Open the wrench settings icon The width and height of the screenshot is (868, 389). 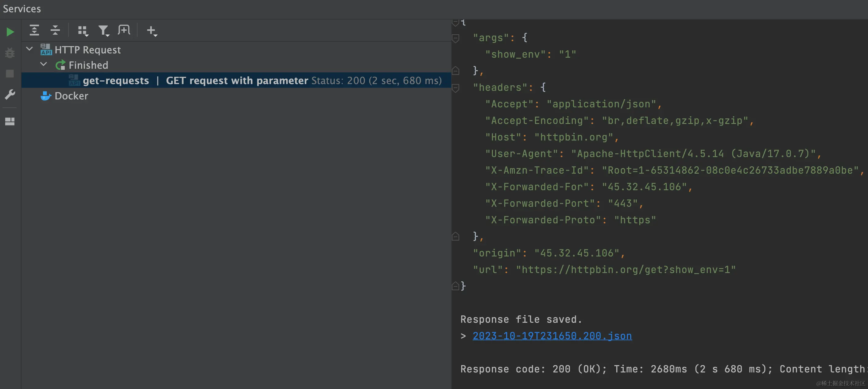tap(10, 94)
